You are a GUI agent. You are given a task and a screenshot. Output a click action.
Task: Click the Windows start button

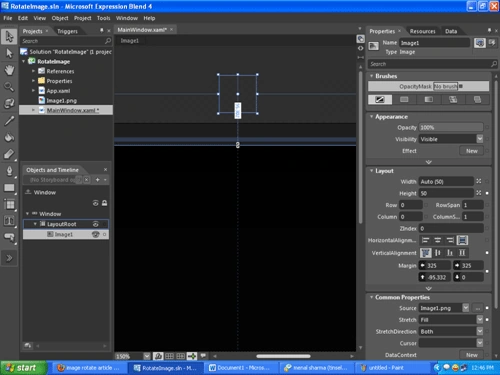click(23, 368)
